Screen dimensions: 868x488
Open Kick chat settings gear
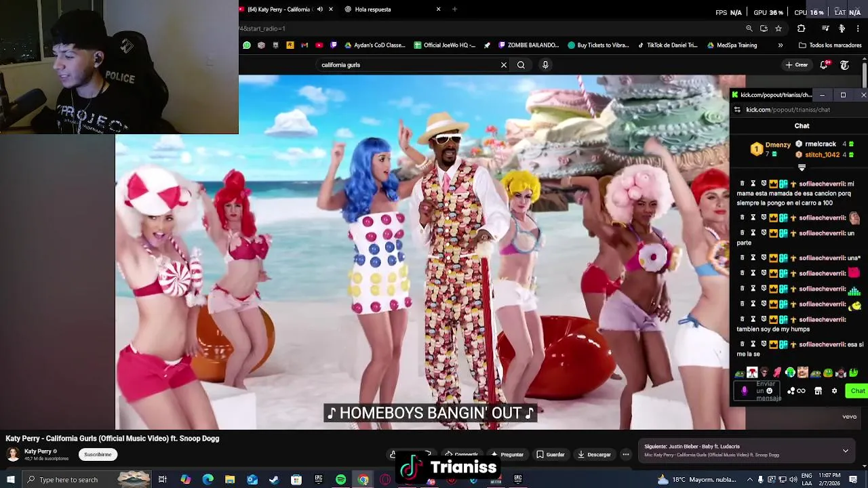pyautogui.click(x=835, y=391)
